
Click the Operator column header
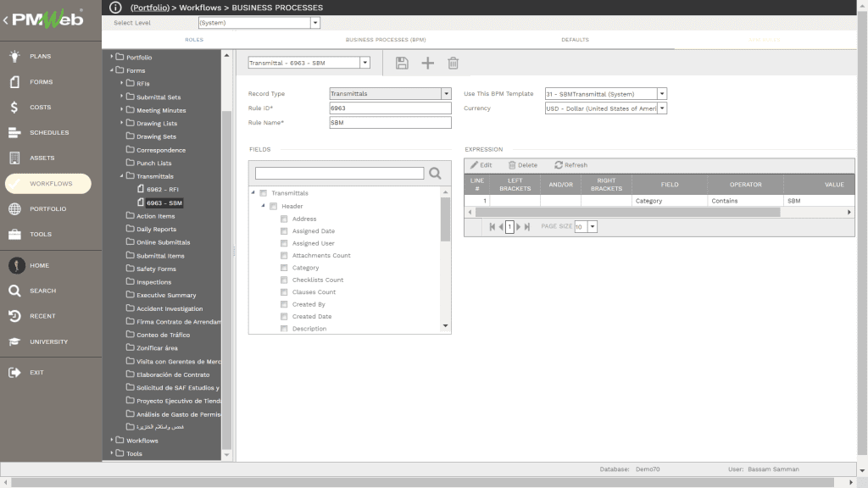tap(745, 184)
